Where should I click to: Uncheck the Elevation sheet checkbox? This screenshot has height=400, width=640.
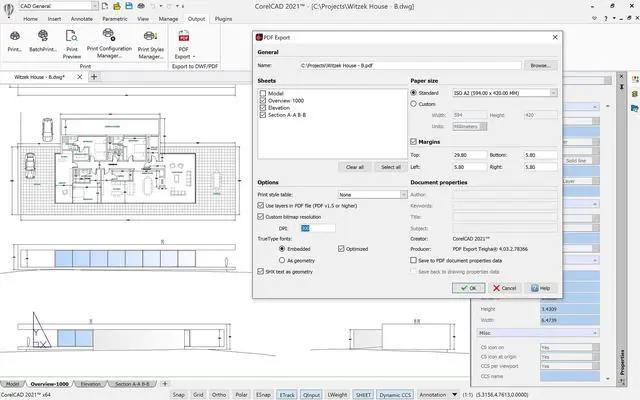coord(263,108)
